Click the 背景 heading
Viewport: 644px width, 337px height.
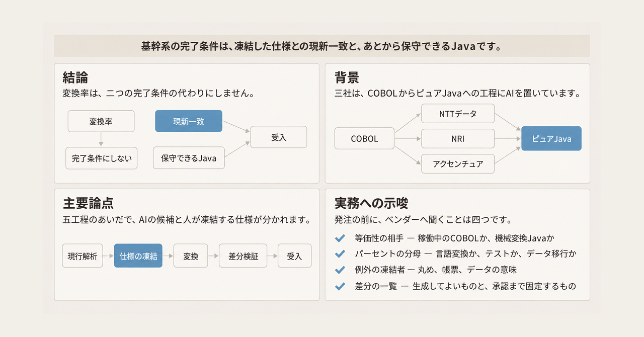[347, 77]
